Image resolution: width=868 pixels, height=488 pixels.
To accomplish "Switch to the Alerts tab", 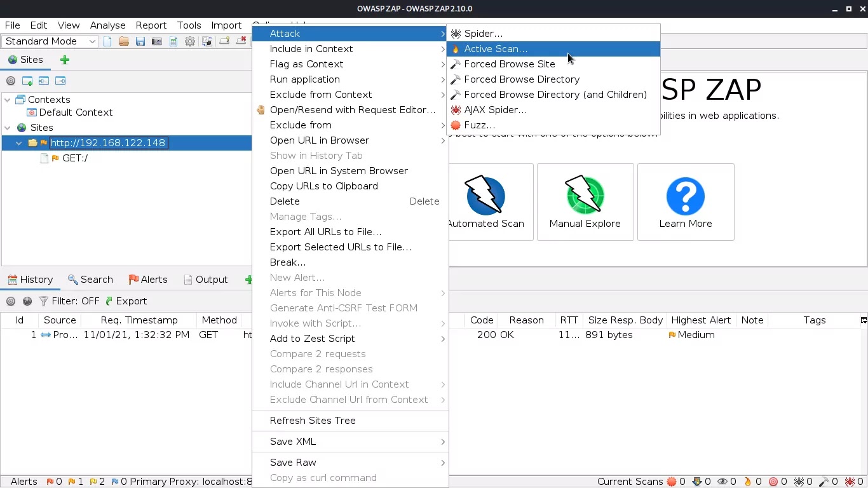I will tap(148, 280).
